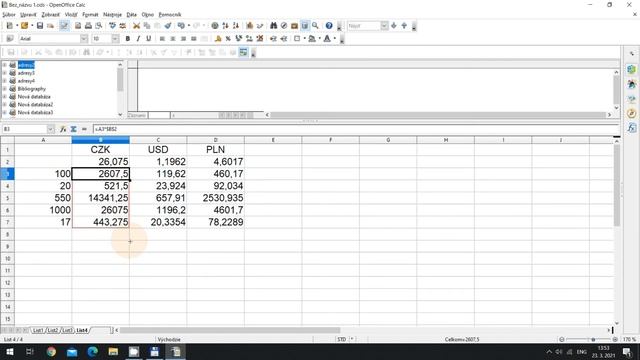Open the font size dropdown

[115, 38]
